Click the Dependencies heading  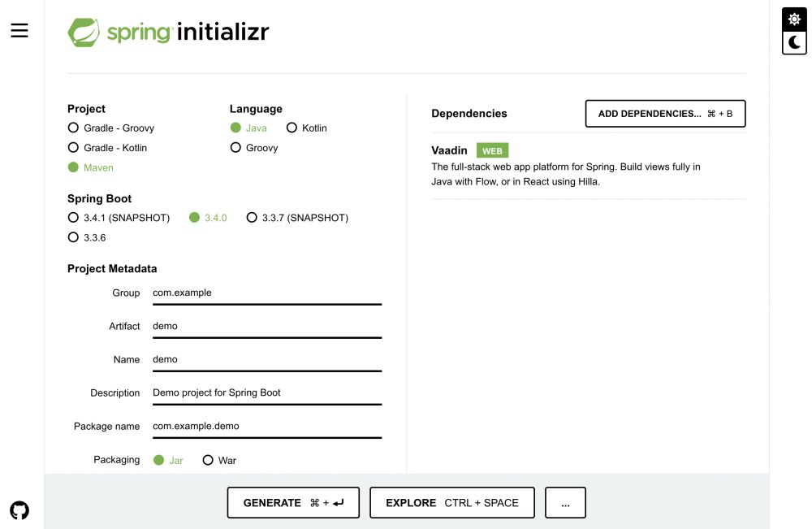(x=469, y=114)
